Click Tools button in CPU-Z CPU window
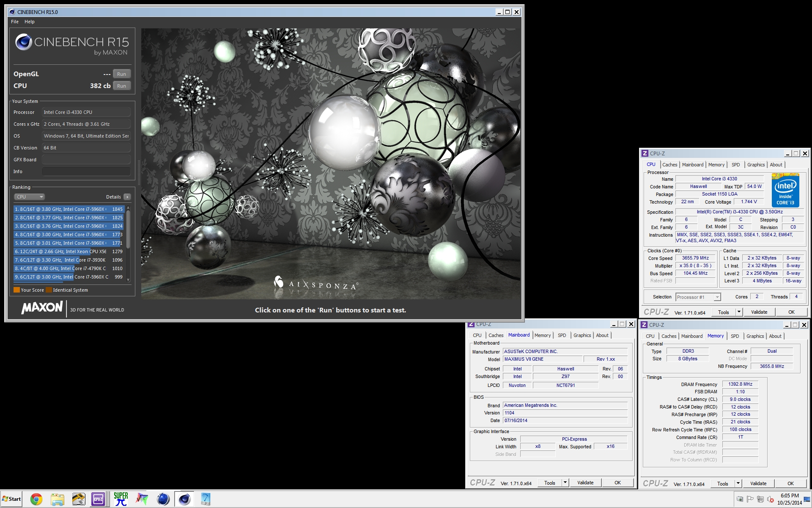Screen dimensions: 812x508 [x=724, y=312]
